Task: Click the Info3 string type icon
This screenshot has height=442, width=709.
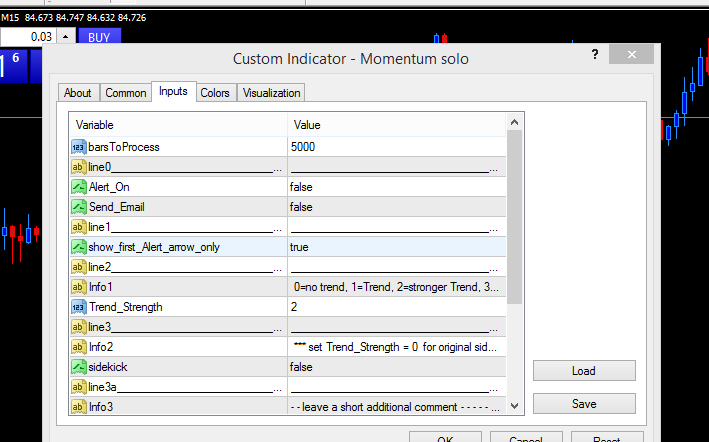Action: click(x=78, y=407)
